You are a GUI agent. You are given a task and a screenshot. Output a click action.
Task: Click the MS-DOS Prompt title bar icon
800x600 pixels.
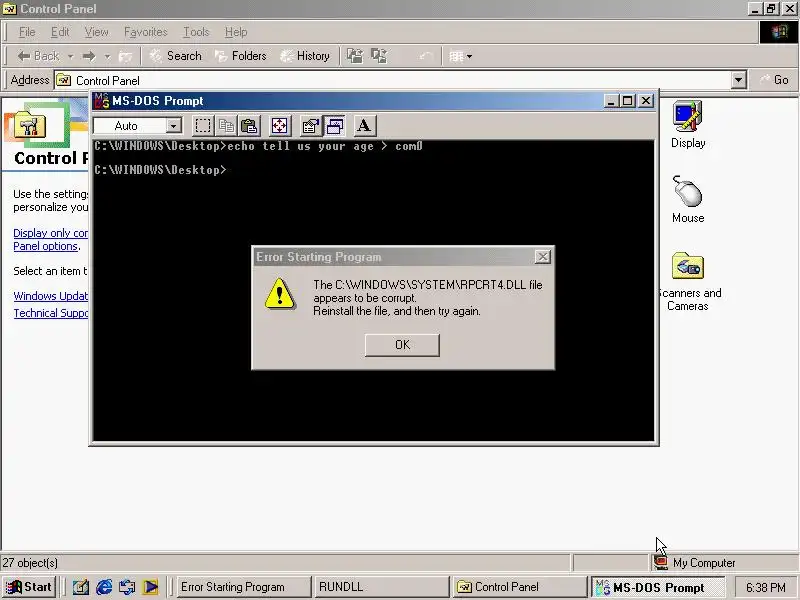tap(102, 101)
